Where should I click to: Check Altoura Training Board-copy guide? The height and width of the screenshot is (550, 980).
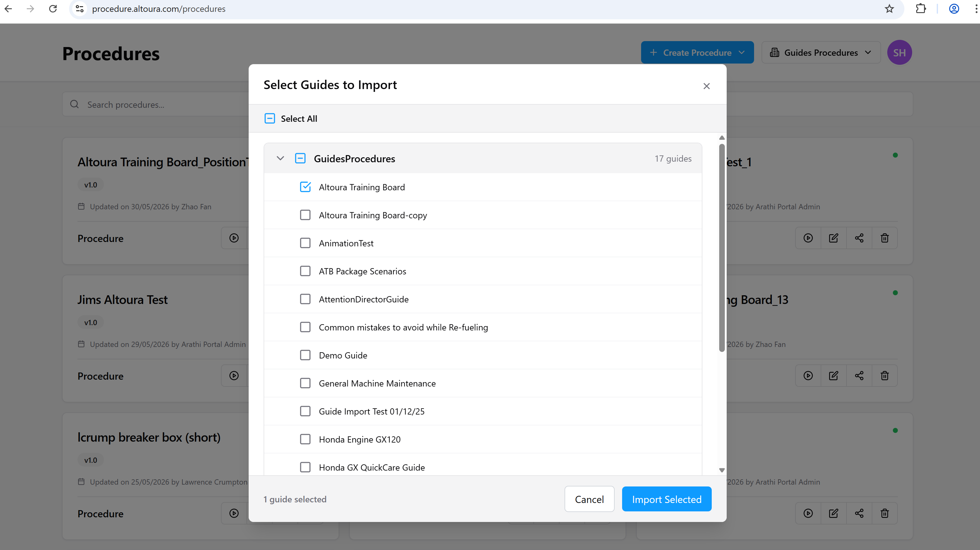[x=305, y=215]
